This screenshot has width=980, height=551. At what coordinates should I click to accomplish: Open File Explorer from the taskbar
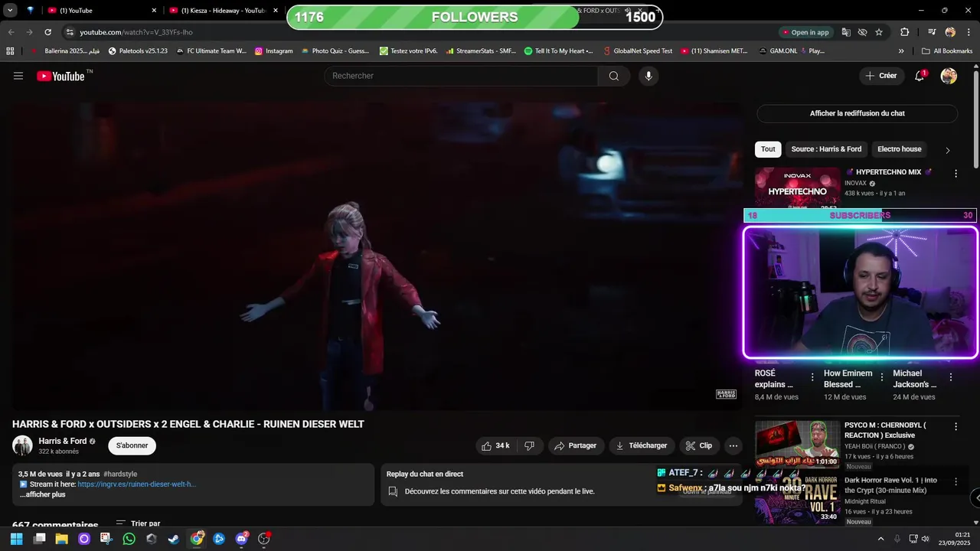pos(61,539)
